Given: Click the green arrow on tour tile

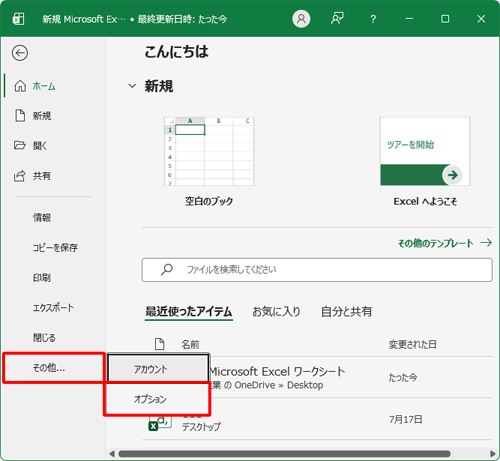Looking at the screenshot, I should (x=453, y=175).
